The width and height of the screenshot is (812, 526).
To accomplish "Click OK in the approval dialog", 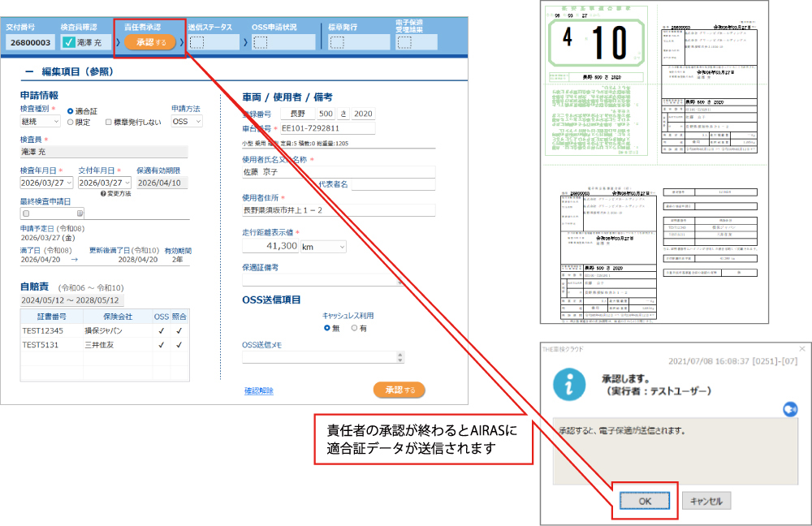I will pyautogui.click(x=644, y=501).
